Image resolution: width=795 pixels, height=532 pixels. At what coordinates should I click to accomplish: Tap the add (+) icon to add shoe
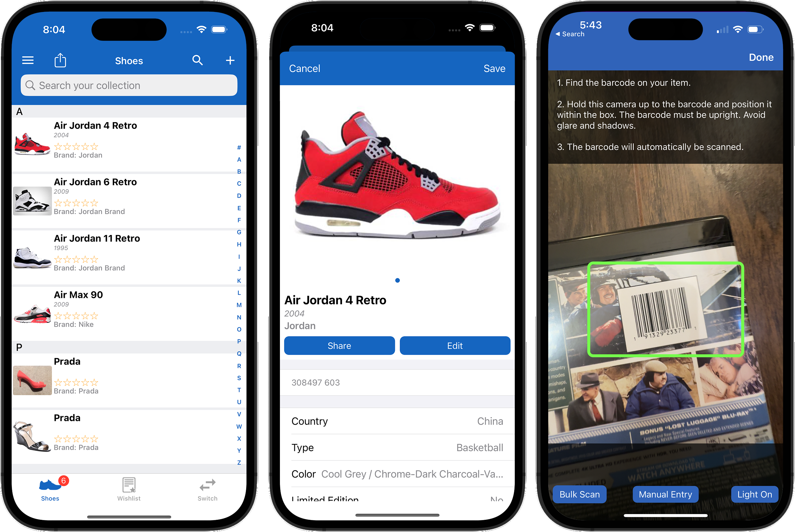231,60
